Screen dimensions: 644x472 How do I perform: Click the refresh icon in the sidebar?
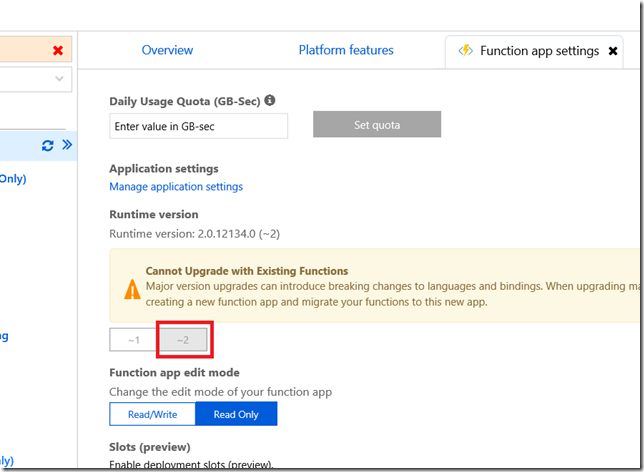[48, 145]
